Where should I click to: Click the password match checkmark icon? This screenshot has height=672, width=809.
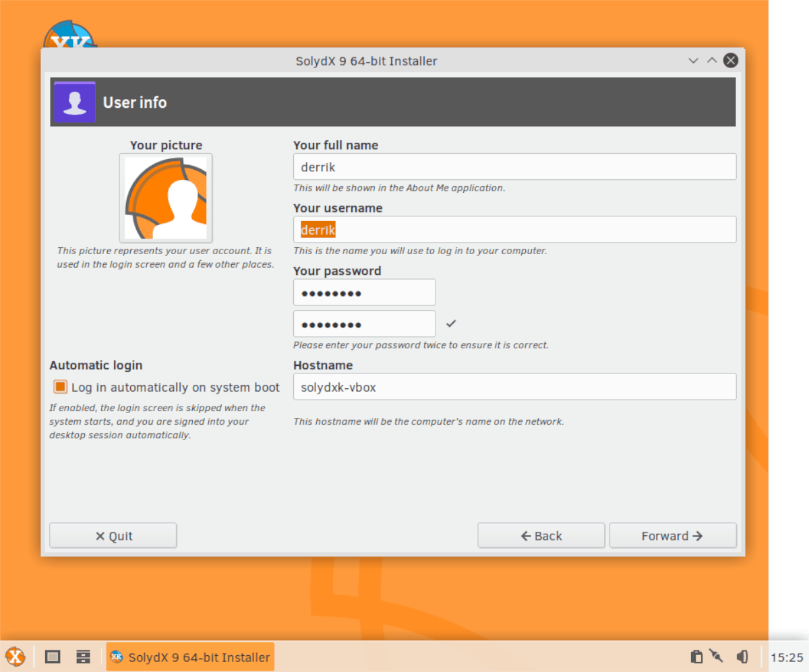[451, 324]
